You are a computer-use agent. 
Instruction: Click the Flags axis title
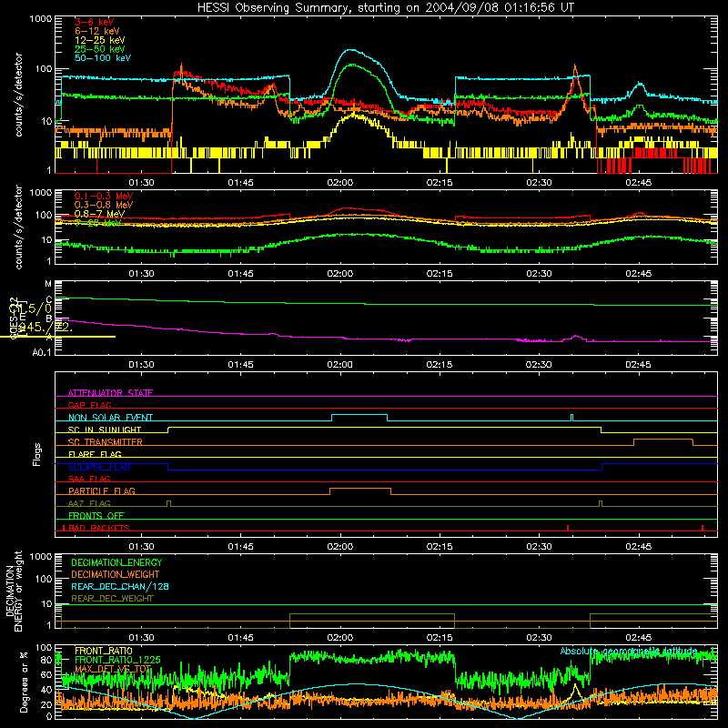pos(37,454)
